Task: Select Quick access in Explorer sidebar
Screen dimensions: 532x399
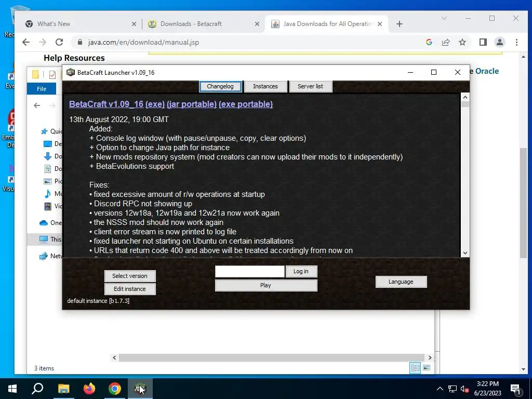Action: coord(51,131)
